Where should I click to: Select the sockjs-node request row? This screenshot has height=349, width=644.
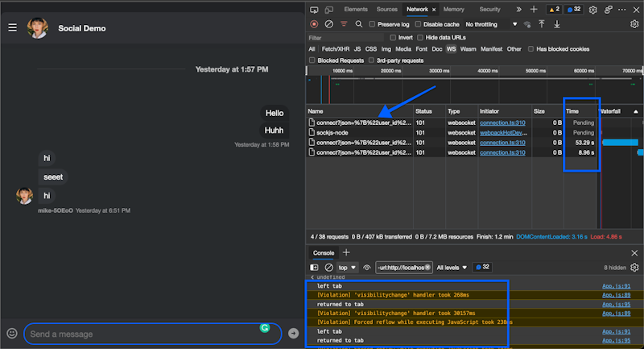click(x=332, y=132)
